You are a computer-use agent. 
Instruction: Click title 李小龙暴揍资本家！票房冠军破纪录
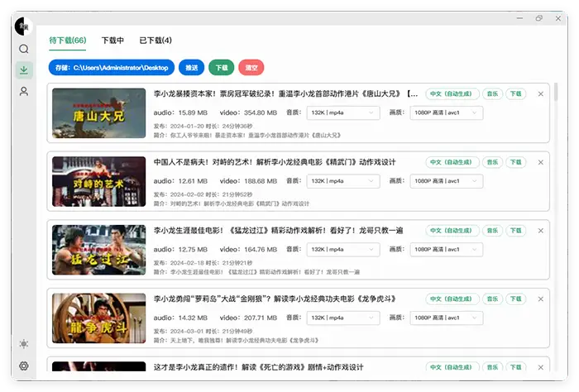click(x=285, y=93)
